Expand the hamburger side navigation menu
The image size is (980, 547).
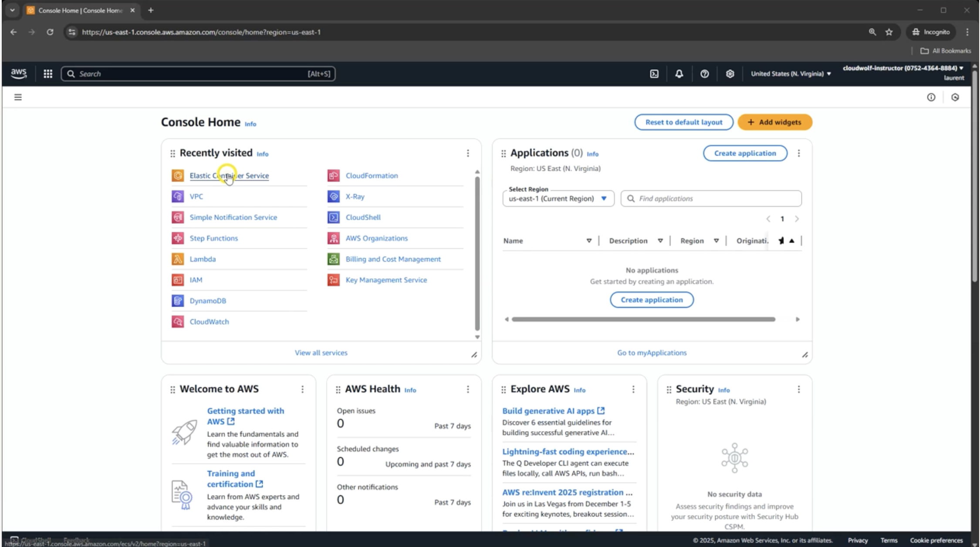pos(18,97)
